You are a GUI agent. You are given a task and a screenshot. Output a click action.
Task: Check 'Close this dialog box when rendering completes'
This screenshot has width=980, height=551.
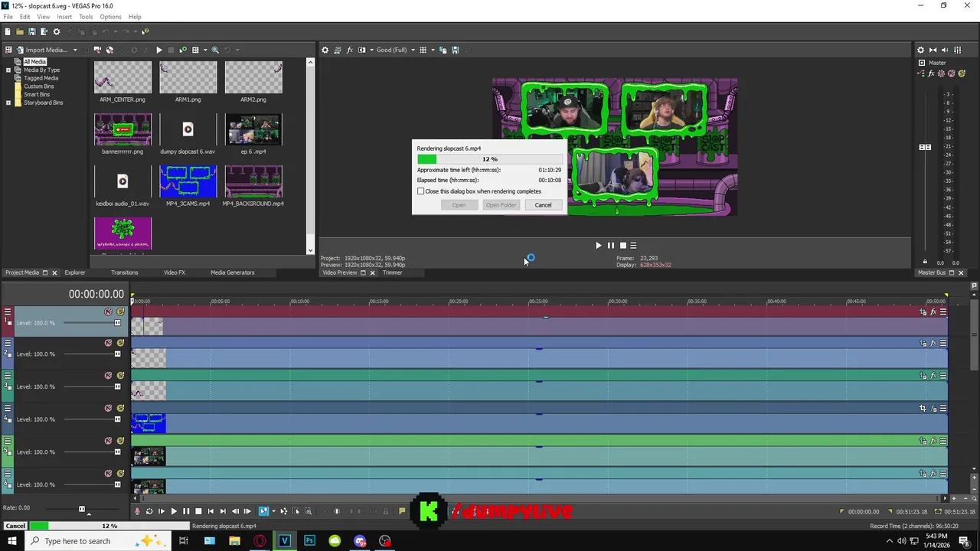[x=420, y=191]
